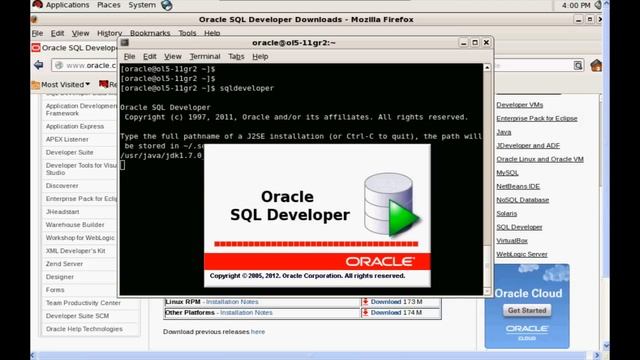640x360 pixels.
Task: Click the Linux RPM Installation Notes link
Action: [232, 302]
